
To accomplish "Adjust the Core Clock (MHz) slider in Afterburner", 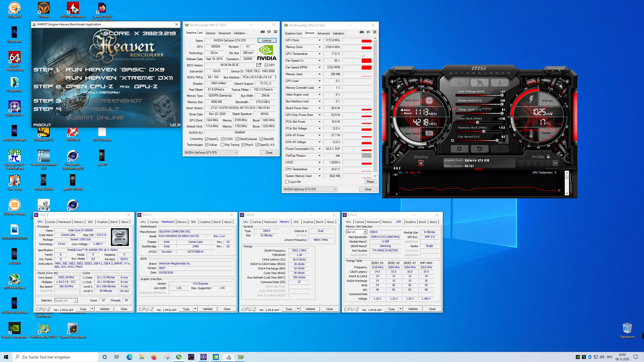I will click(x=479, y=122).
